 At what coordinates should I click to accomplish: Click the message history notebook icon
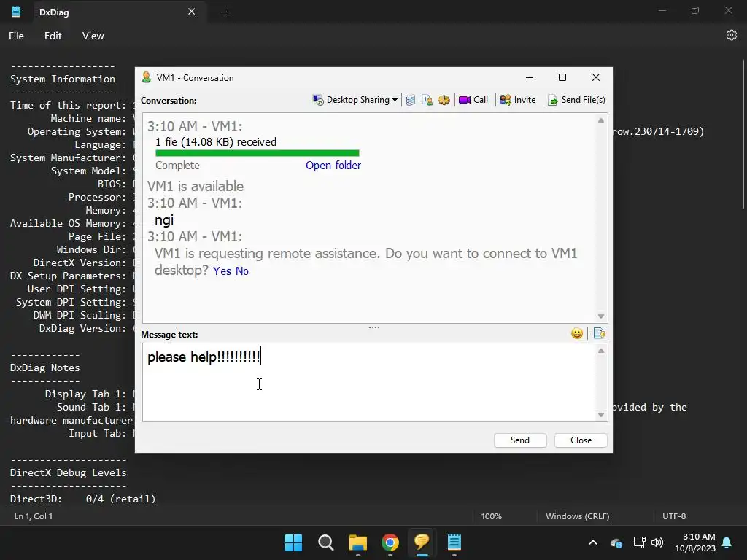coord(411,100)
